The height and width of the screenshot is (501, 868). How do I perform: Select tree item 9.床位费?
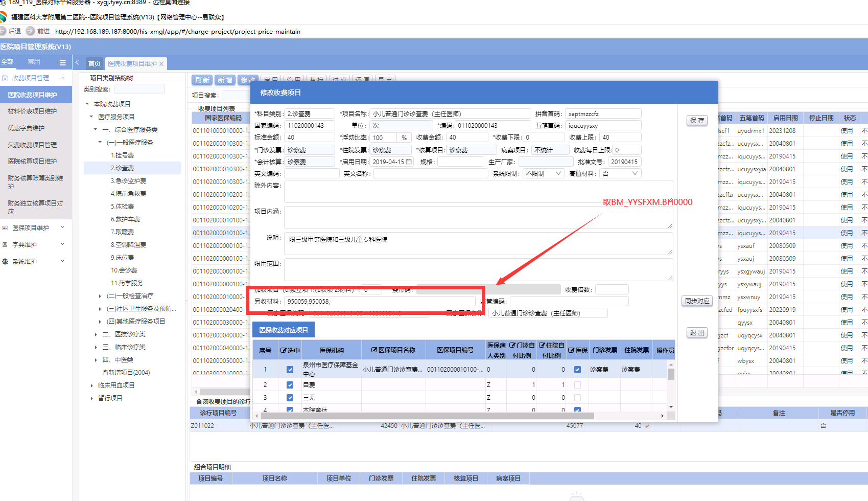tap(123, 258)
